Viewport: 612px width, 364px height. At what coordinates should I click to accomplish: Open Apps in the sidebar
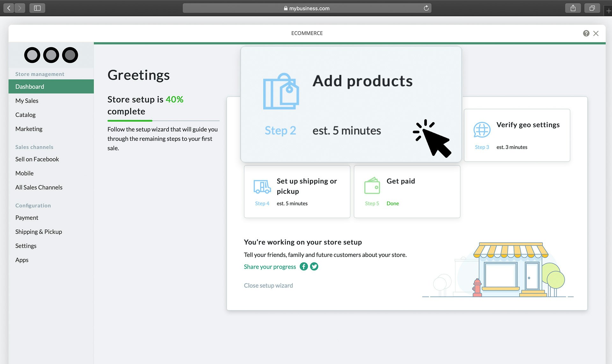tap(22, 260)
